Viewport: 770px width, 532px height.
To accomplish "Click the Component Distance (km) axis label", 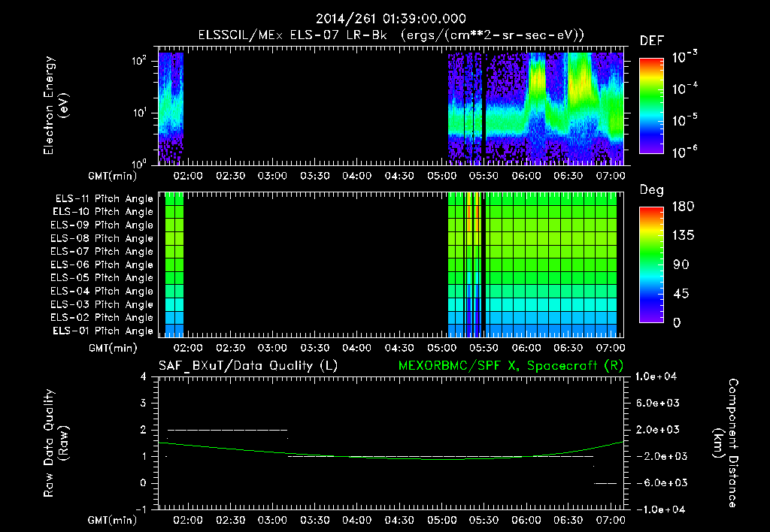I will click(726, 443).
